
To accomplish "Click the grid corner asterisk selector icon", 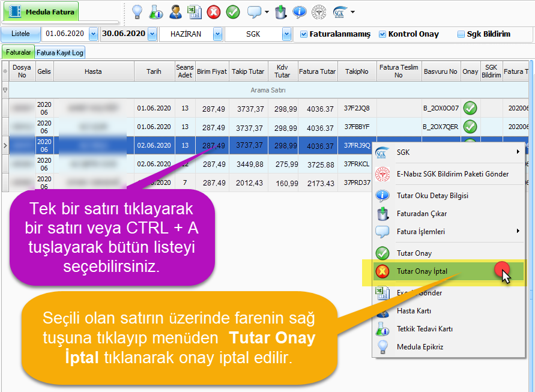I will (5, 71).
